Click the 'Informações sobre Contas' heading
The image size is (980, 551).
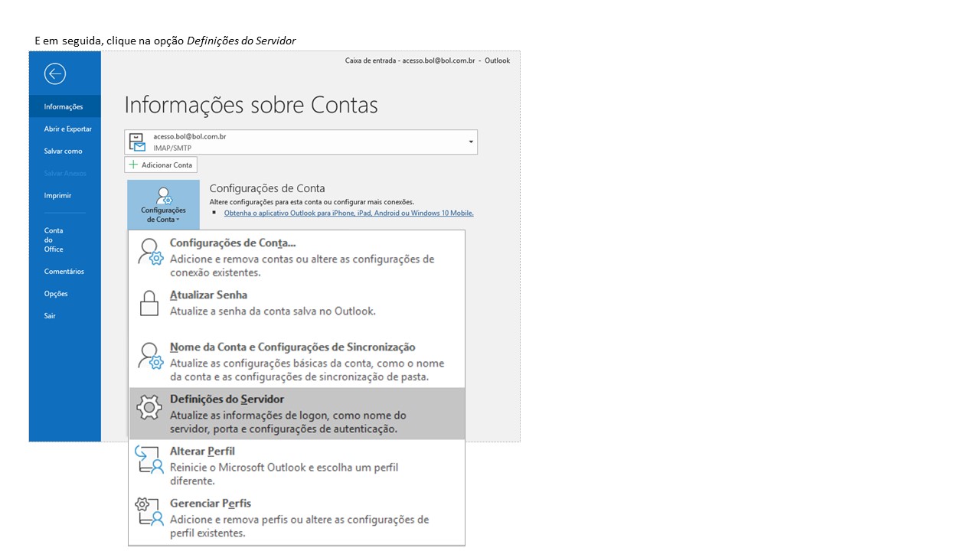pos(251,105)
